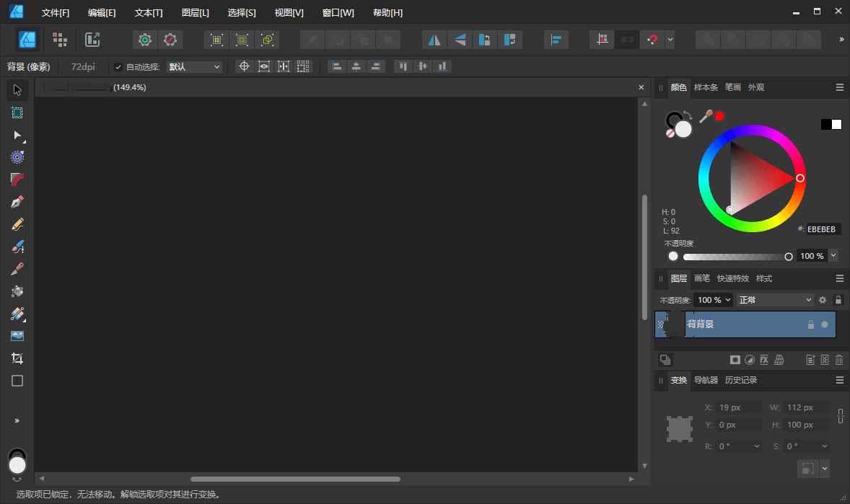Click the delete layer trash icon
850x504 pixels.
point(839,360)
